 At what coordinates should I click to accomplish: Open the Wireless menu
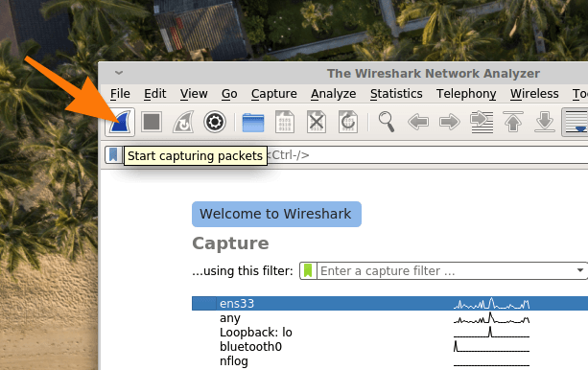tap(534, 93)
